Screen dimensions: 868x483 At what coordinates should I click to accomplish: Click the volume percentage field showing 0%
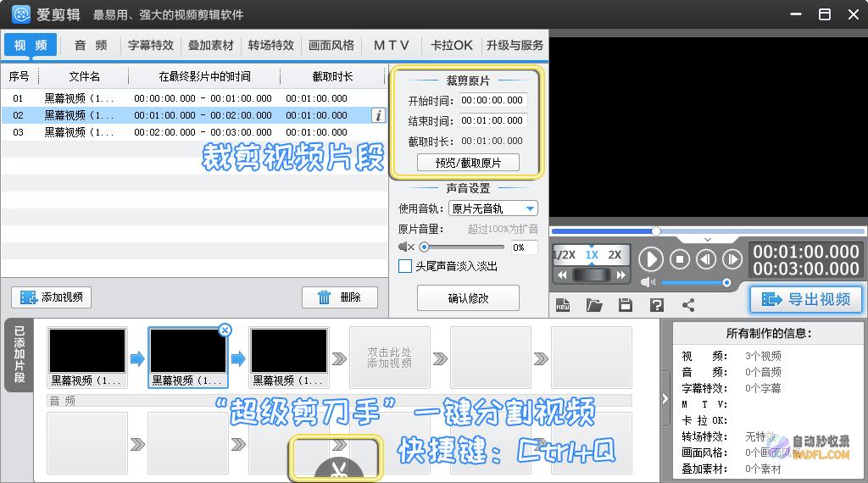tap(522, 247)
